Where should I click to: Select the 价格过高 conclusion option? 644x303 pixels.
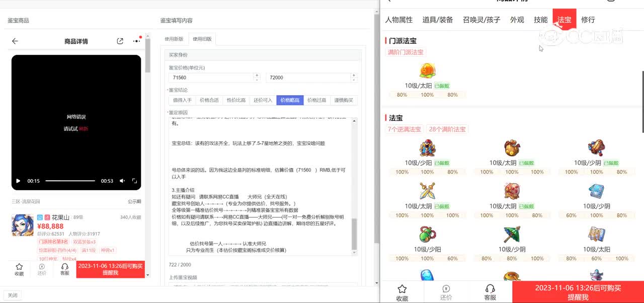tap(317, 100)
